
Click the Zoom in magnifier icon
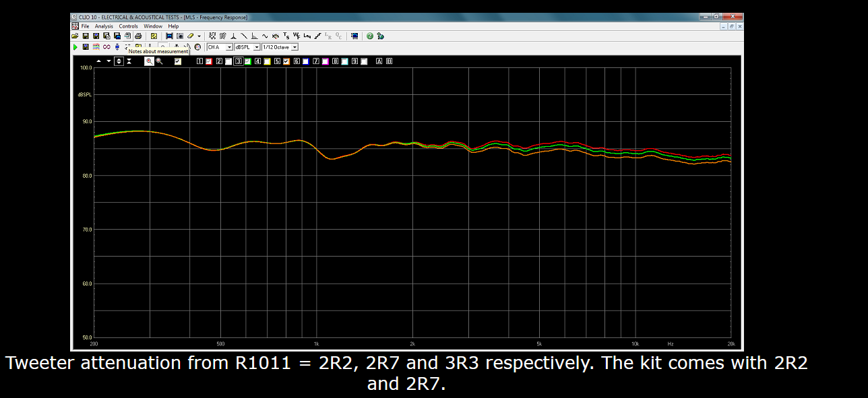coord(150,61)
